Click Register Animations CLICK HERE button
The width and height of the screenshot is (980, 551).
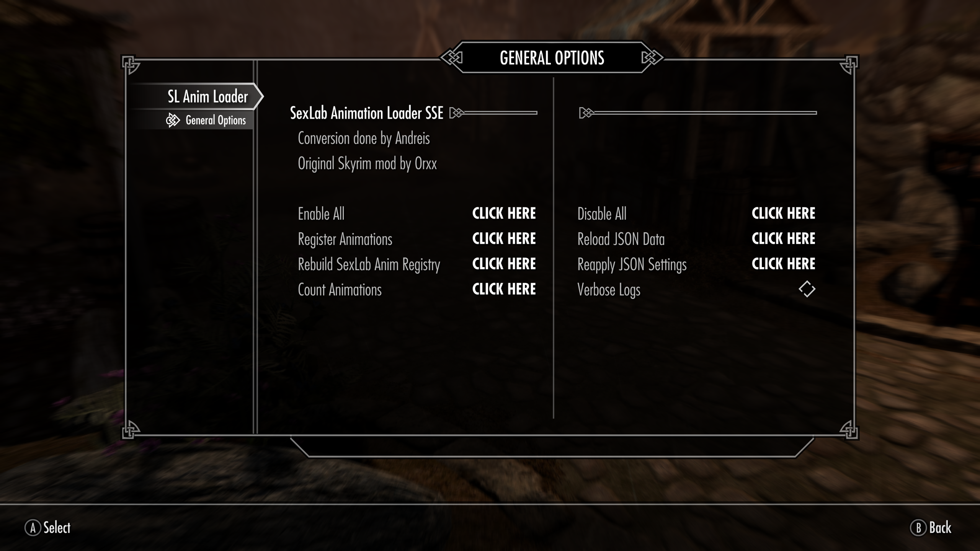[x=504, y=238]
